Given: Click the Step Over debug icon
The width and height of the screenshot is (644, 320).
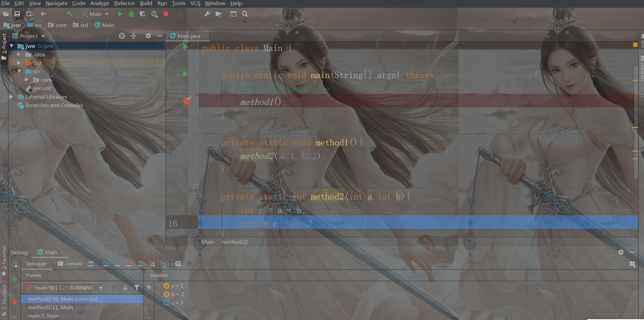Looking at the screenshot, I should click(x=106, y=264).
